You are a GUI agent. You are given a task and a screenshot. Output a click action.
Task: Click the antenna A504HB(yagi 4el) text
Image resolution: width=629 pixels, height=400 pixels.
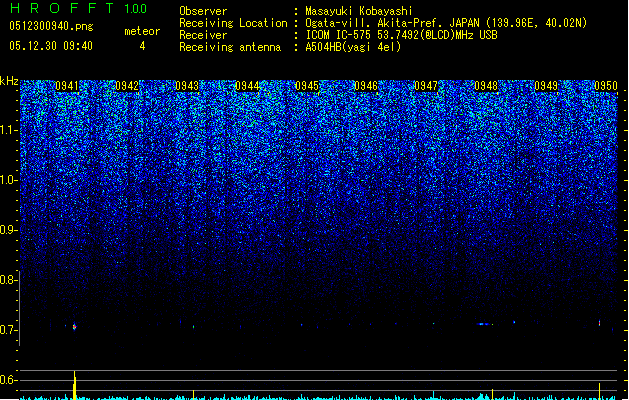tap(353, 47)
